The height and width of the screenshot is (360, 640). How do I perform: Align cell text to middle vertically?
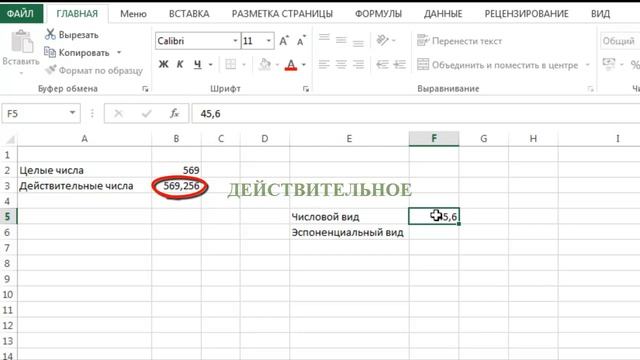(341, 40)
